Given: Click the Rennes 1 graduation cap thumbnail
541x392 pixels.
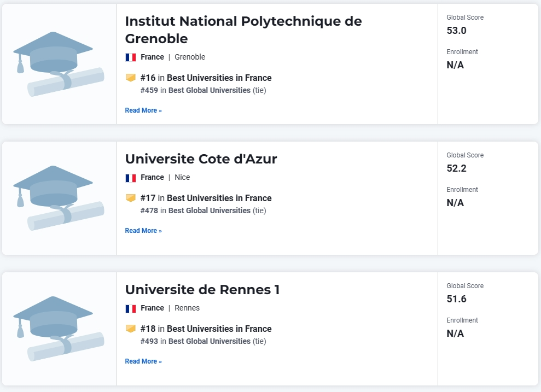Looking at the screenshot, I should click(x=59, y=329).
